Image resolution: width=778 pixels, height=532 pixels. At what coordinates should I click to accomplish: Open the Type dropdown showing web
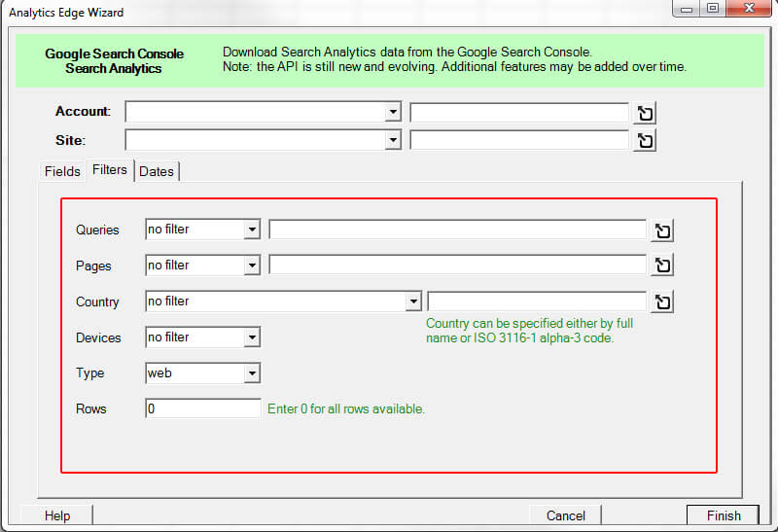252,373
